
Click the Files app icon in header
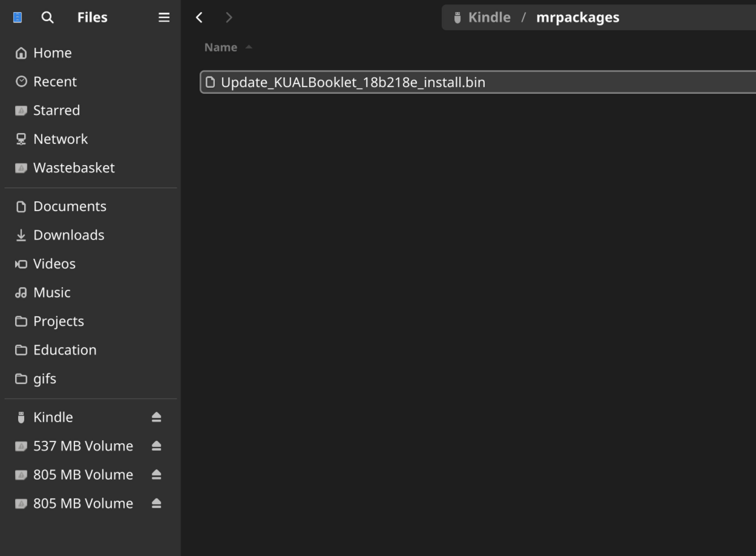tap(18, 18)
